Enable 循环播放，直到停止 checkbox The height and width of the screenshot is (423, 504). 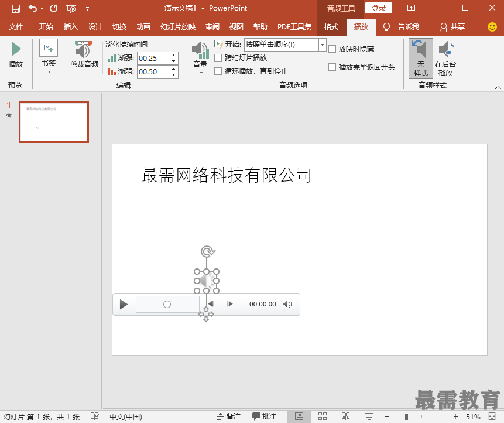coord(218,71)
